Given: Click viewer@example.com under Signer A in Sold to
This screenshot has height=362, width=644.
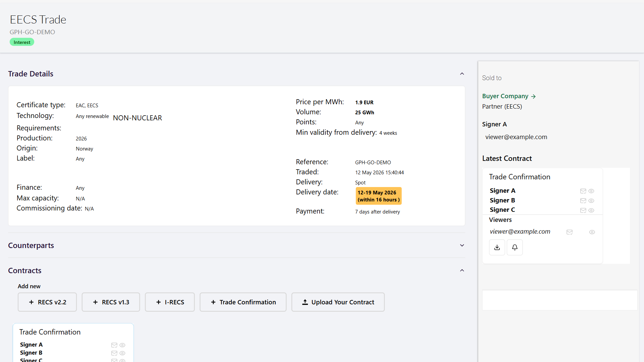Looking at the screenshot, I should click(x=516, y=137).
